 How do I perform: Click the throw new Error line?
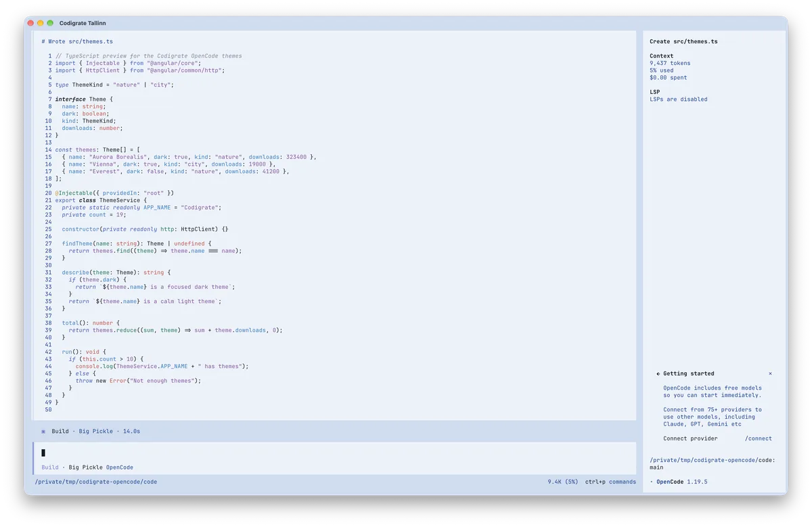click(x=138, y=381)
